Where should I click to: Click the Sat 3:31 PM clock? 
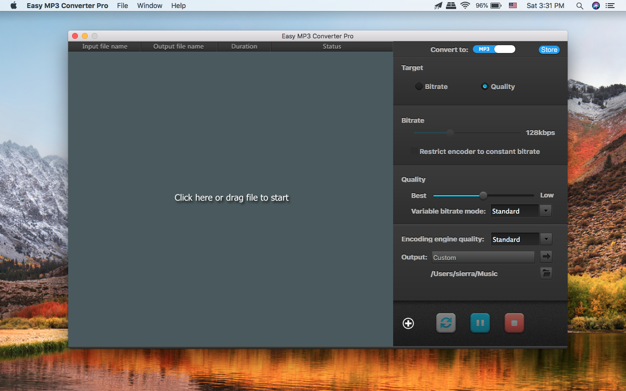(545, 6)
